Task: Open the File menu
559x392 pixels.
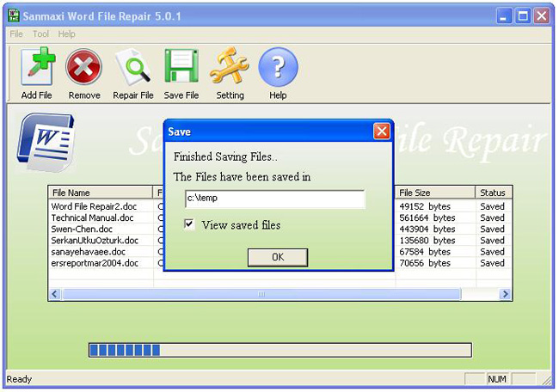Action: tap(16, 34)
